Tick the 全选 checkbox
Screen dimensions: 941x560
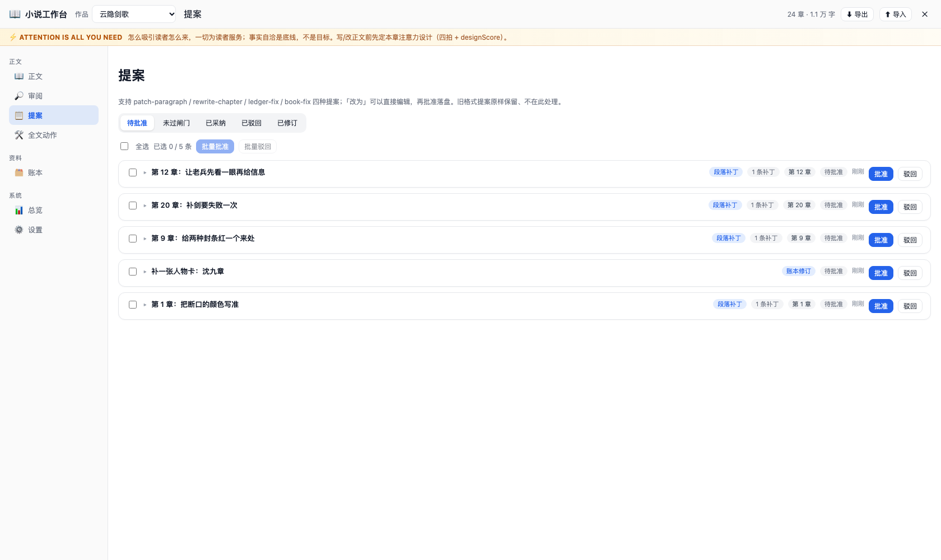(124, 146)
